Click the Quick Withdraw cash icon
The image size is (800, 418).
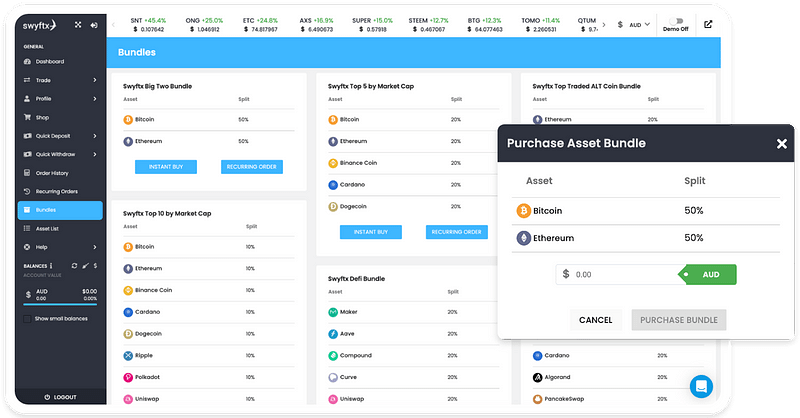(x=27, y=154)
